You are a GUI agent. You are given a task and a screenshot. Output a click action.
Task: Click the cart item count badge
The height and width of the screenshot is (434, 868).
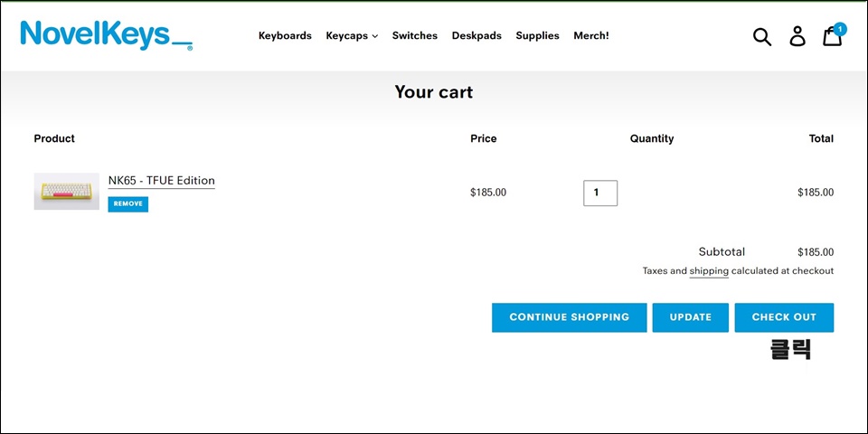(840, 29)
